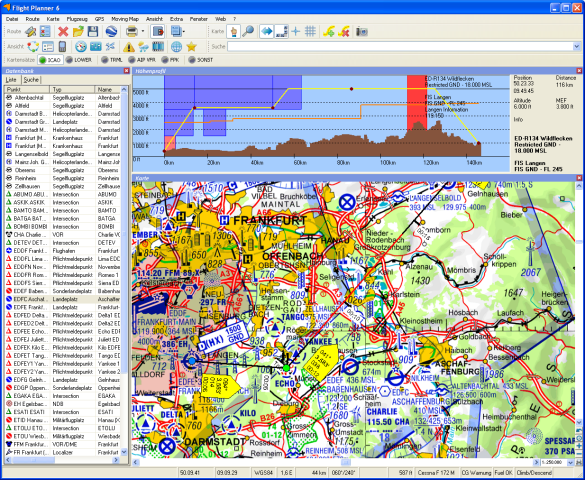Viewport: 585px width, 480px height.
Task: Select the EDDF Frankfurt Flughafen row
Action: (x=63, y=251)
